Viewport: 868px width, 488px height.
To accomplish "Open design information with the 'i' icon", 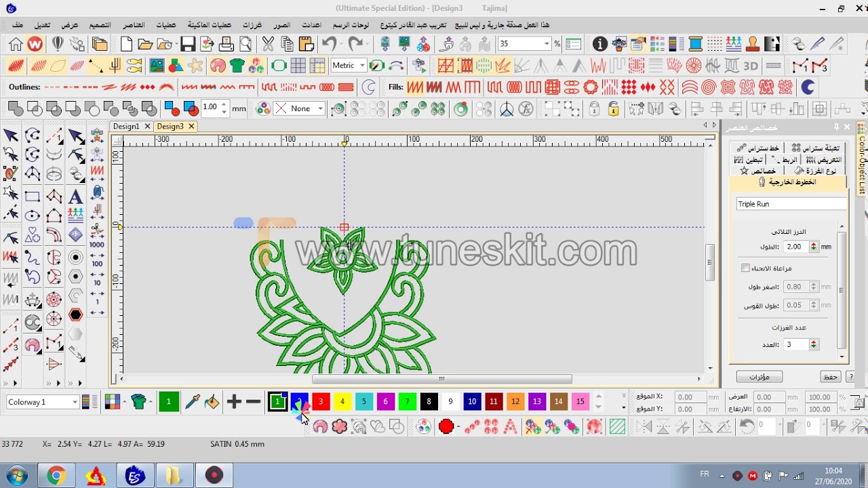I will (x=599, y=45).
